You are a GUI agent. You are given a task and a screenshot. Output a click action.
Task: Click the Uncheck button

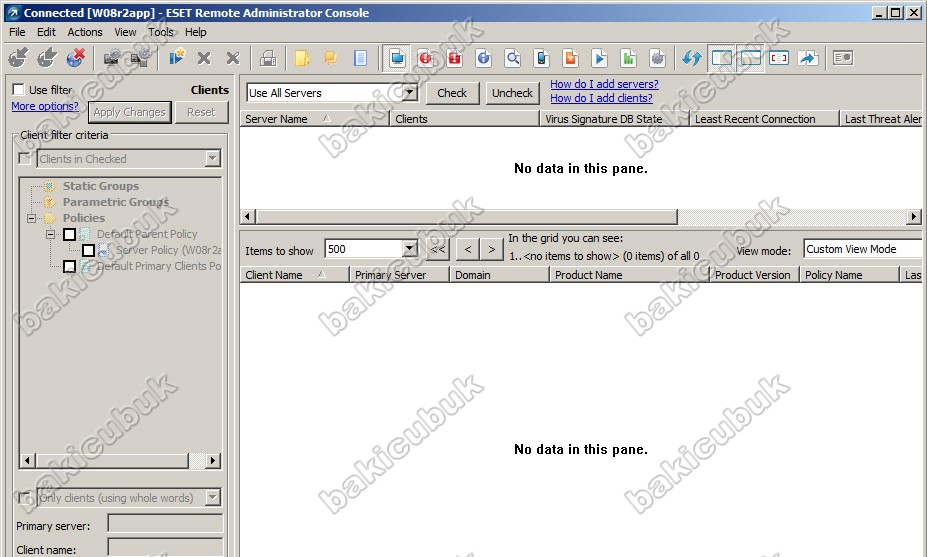[x=513, y=93]
